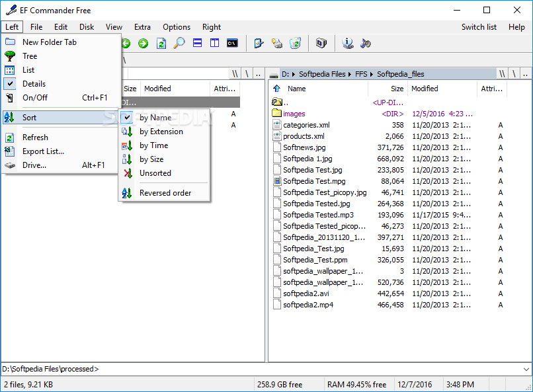This screenshot has width=533, height=392.
Task: Choose sort by Size
Action: [164, 159]
